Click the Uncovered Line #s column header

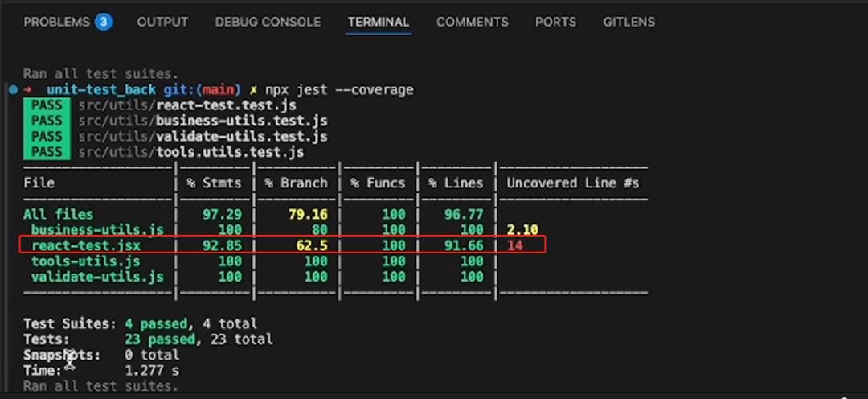572,183
